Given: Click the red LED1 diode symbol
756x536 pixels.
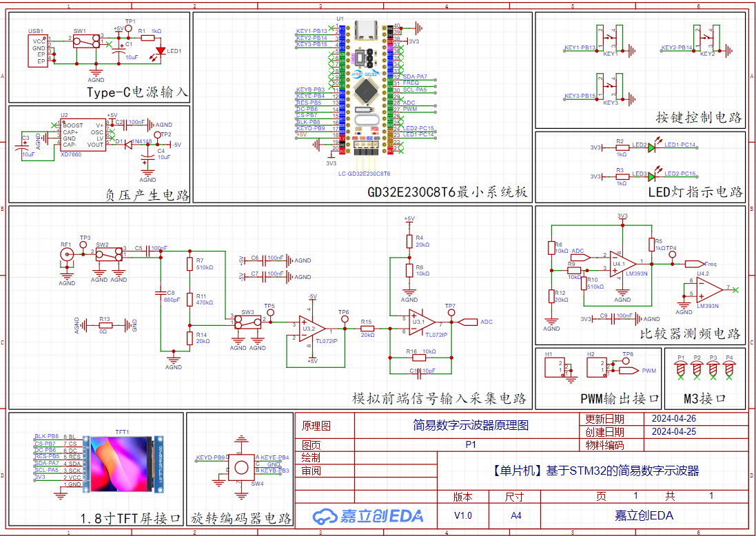Looking at the screenshot, I should pos(161,50).
